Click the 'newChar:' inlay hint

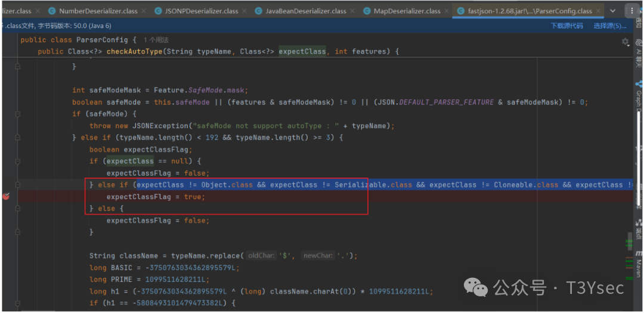tap(318, 256)
